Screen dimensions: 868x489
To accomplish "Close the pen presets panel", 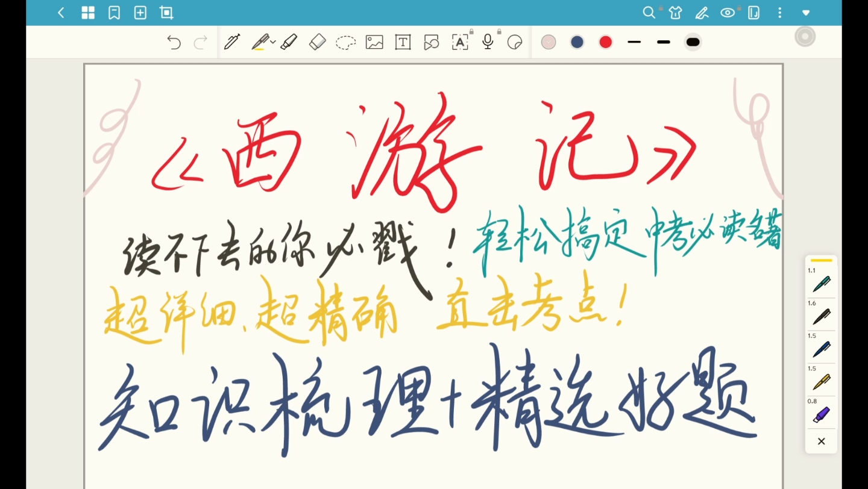I will click(821, 441).
